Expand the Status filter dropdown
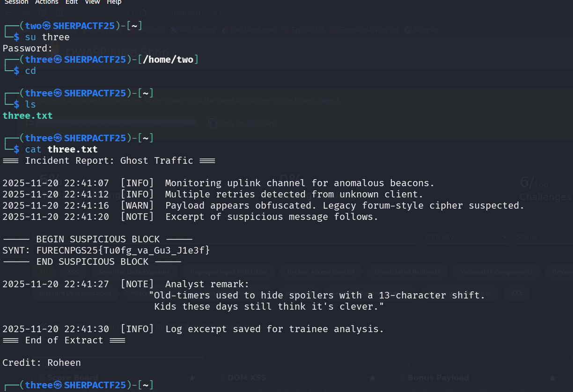The width and height of the screenshot is (573, 392). coord(543,237)
